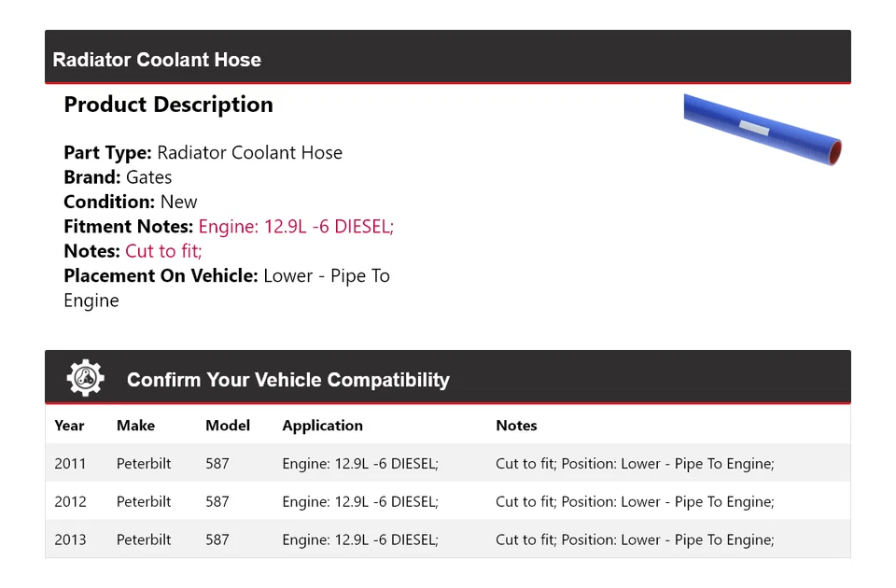Click the Radiator Coolant Hose header title

[157, 60]
